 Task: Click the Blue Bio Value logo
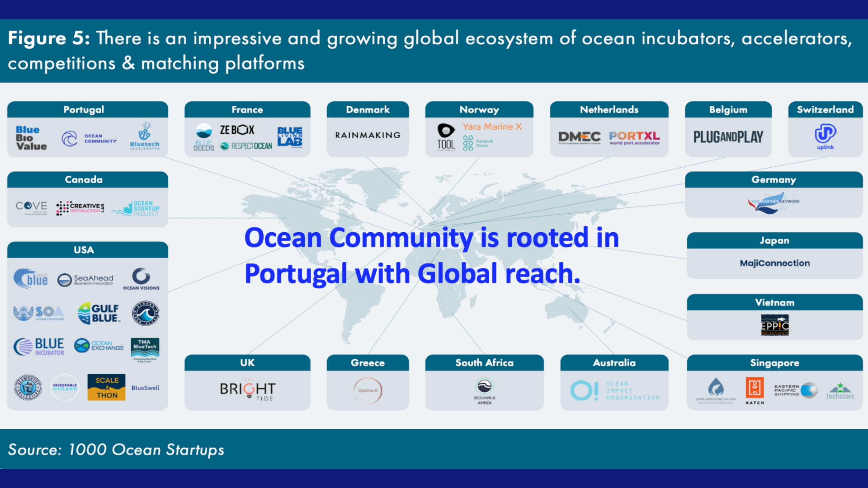click(31, 138)
